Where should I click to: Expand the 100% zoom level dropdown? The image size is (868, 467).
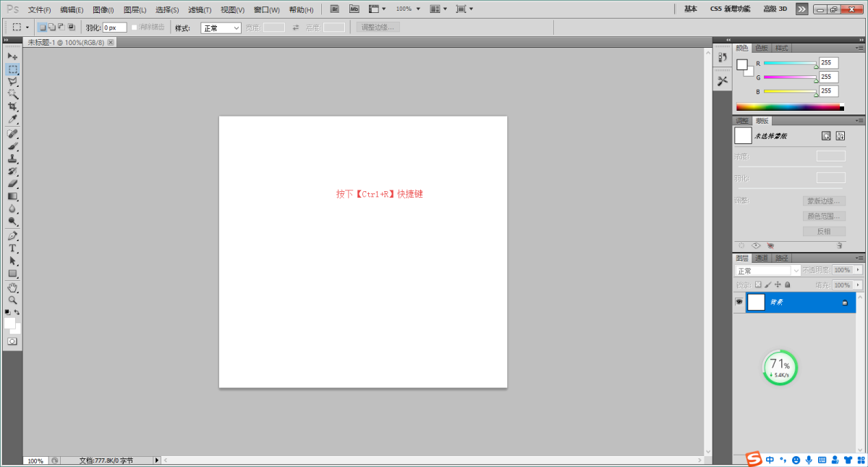pos(408,9)
